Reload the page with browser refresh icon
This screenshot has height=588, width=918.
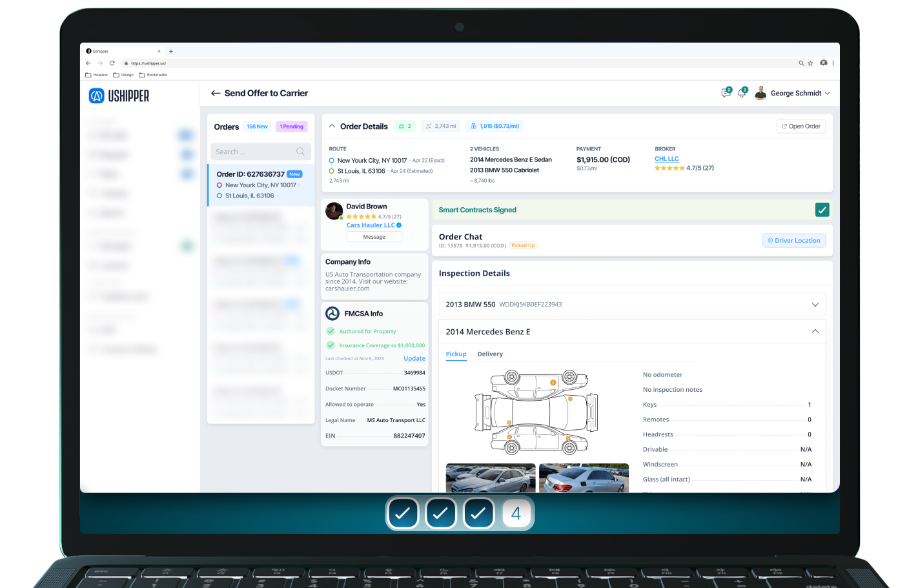coord(112,63)
